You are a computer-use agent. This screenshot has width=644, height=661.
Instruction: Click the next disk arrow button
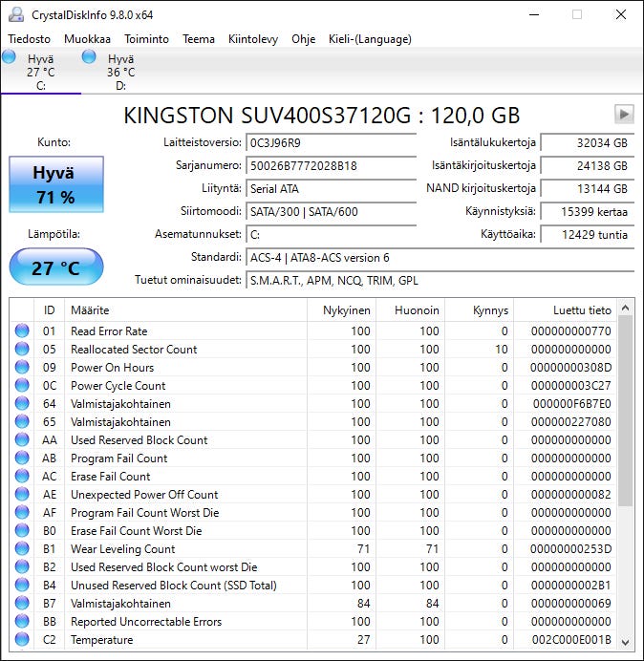click(x=624, y=114)
